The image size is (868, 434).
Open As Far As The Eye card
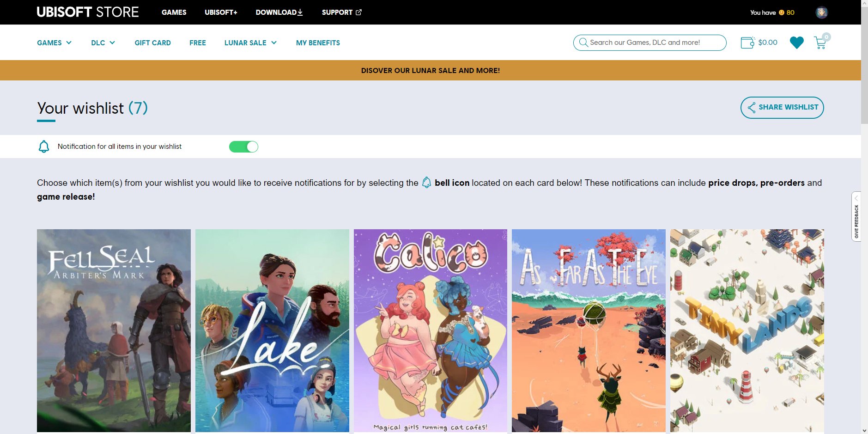589,330
